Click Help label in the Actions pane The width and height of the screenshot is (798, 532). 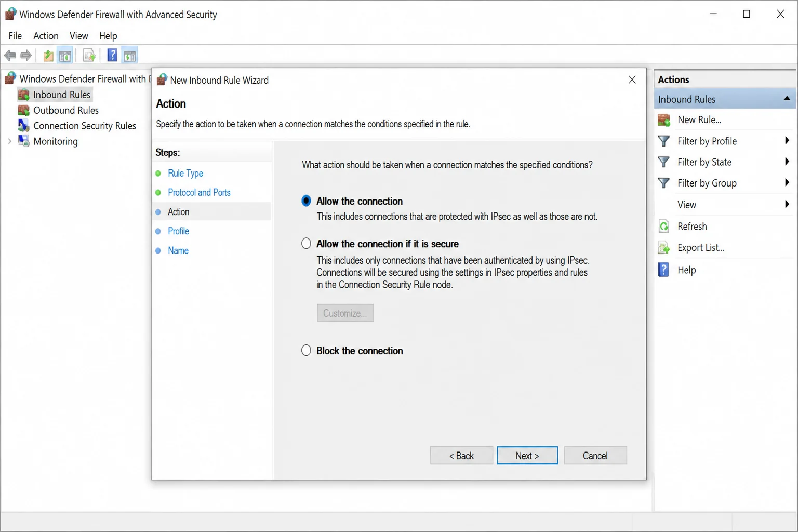687,270
